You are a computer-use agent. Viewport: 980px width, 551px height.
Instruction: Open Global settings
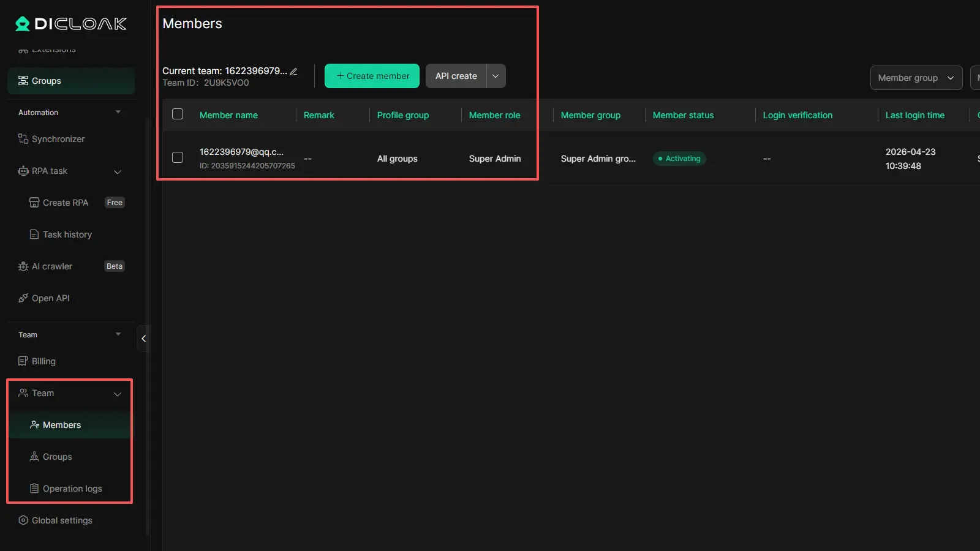[62, 520]
